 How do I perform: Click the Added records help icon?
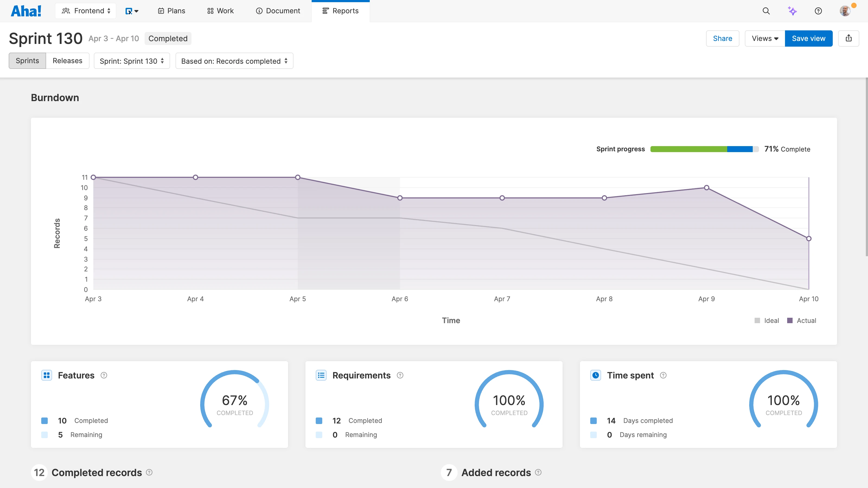point(538,472)
